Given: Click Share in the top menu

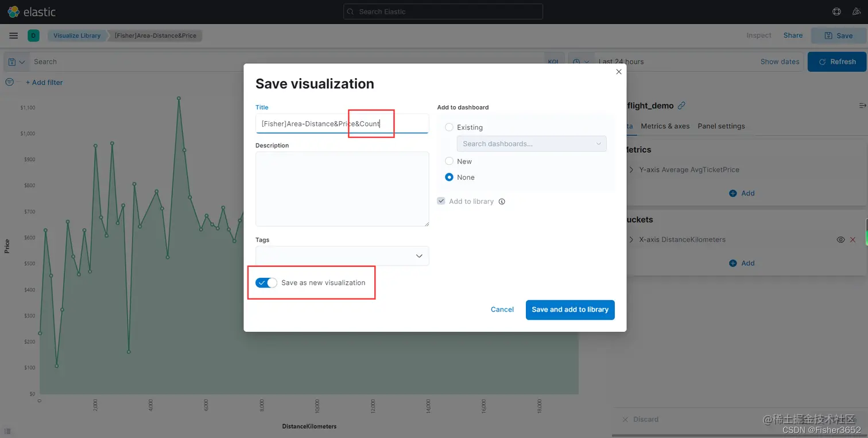Looking at the screenshot, I should point(793,36).
